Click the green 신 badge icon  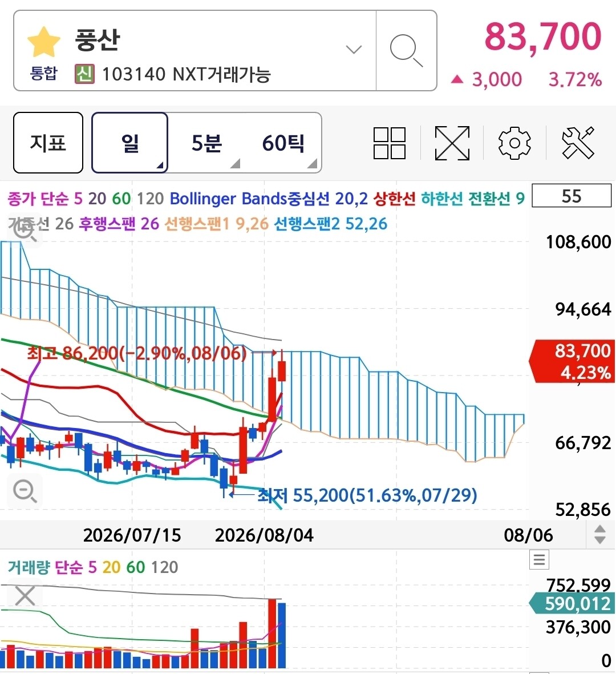click(84, 74)
